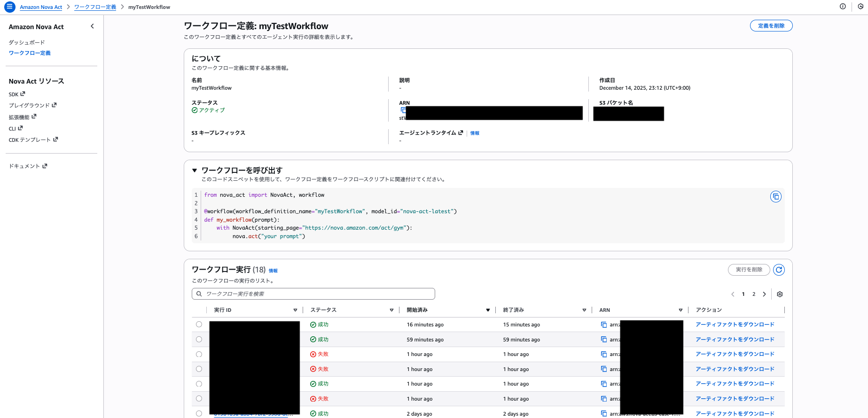The width and height of the screenshot is (868, 418).
Task: Go to page 2 of executions
Action: point(754,294)
